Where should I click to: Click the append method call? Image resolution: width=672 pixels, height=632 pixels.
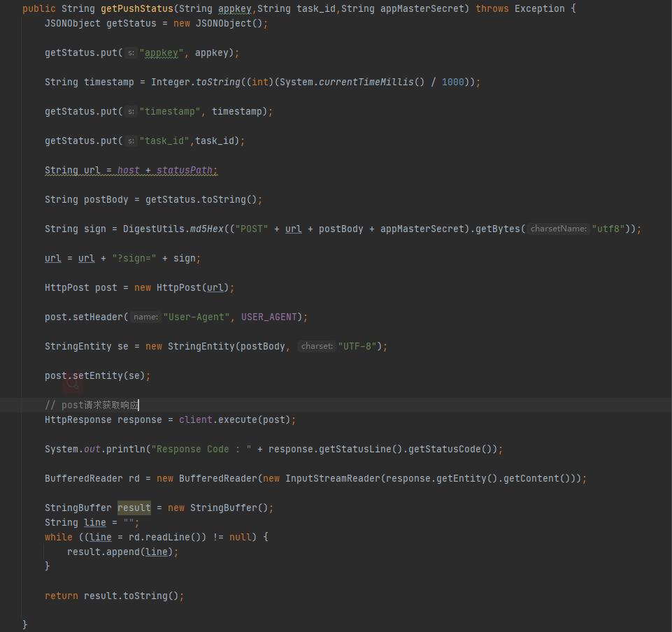[123, 552]
